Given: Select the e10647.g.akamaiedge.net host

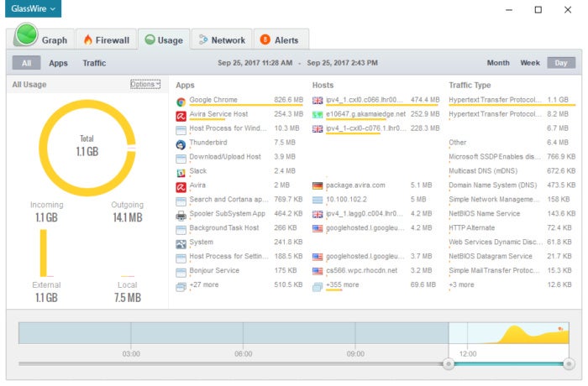Looking at the screenshot, I should click(x=365, y=114).
